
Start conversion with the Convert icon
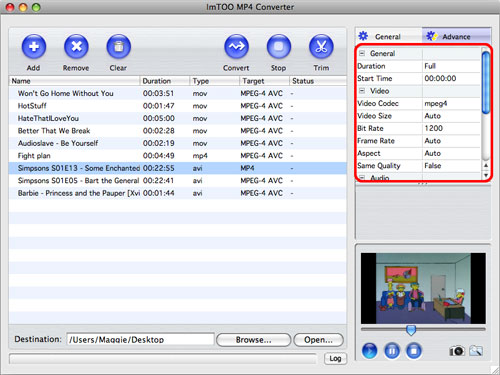click(236, 47)
